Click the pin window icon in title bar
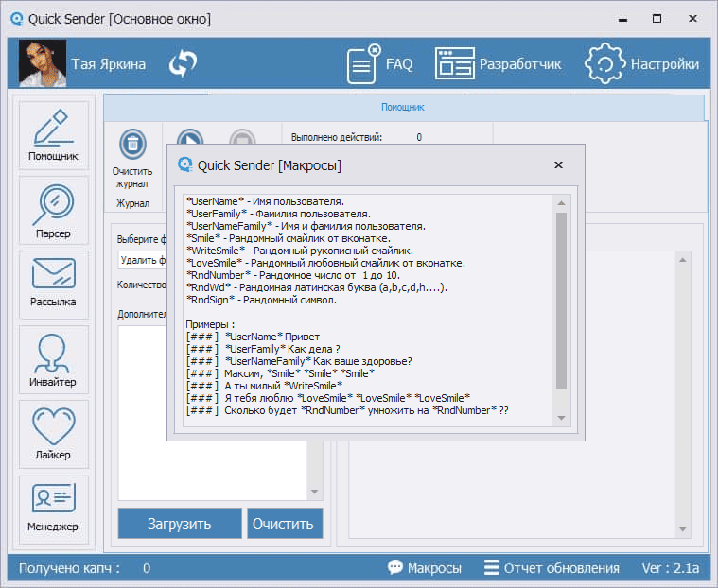This screenshot has height=588, width=718. [x=622, y=19]
